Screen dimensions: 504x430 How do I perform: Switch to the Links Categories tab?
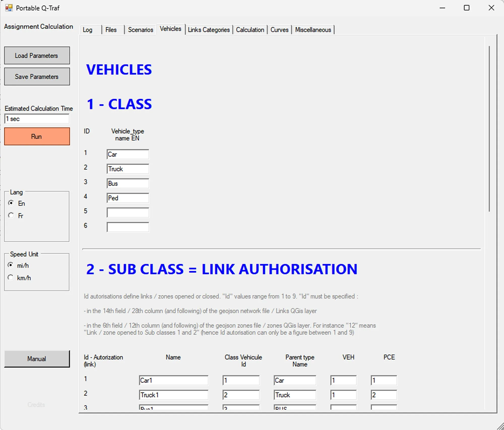pyautogui.click(x=209, y=30)
